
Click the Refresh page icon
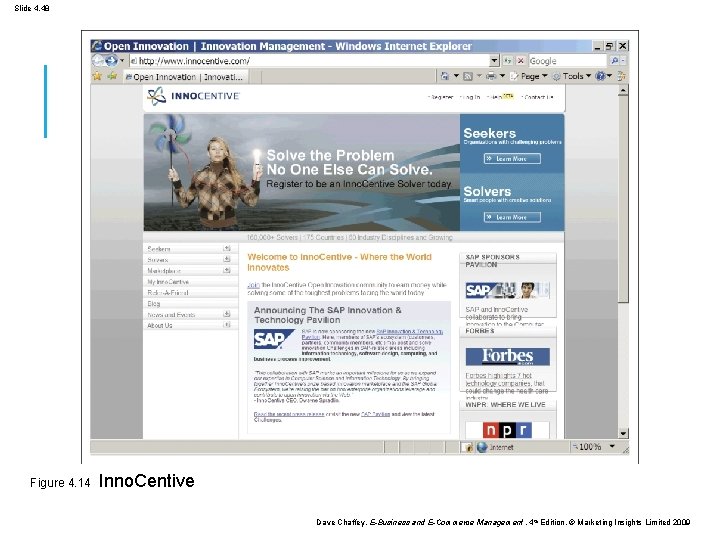[508, 61]
